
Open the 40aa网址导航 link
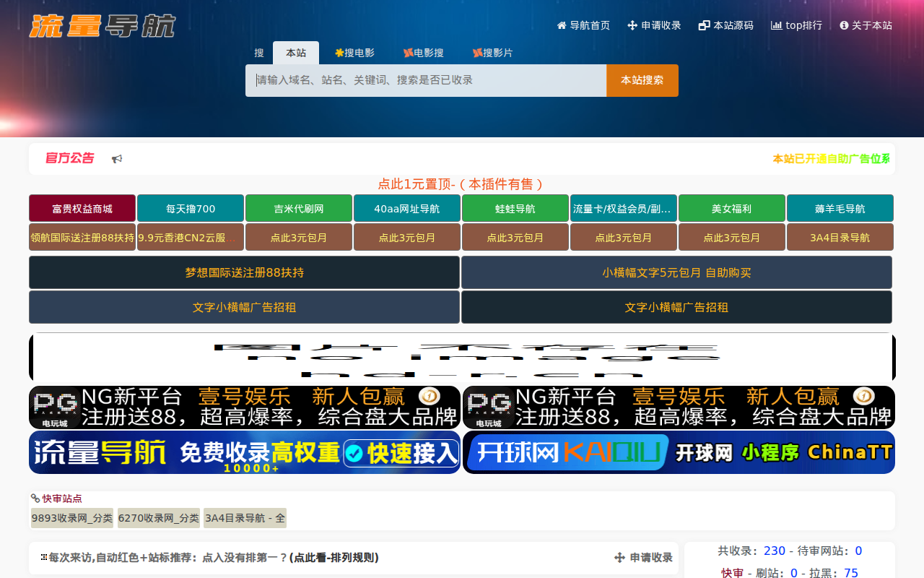[x=407, y=208]
